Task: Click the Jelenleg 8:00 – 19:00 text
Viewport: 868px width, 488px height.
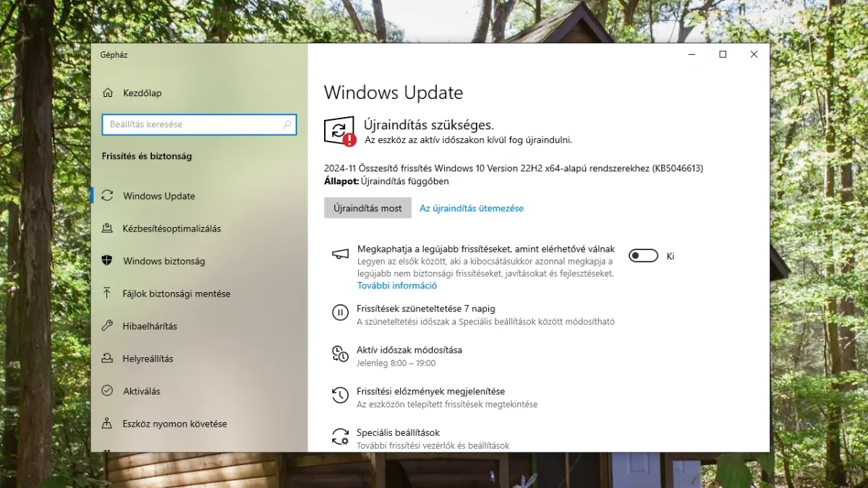Action: [396, 363]
